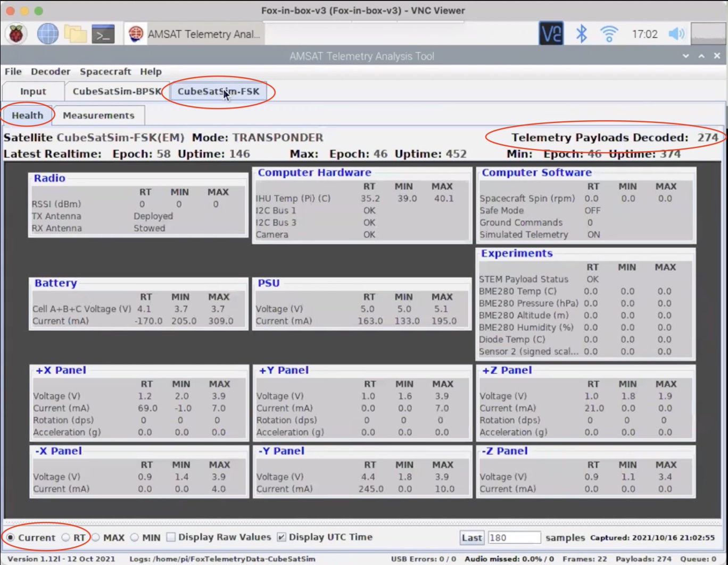This screenshot has height=565, width=728.
Task: Open the Decoder menu
Action: 51,71
